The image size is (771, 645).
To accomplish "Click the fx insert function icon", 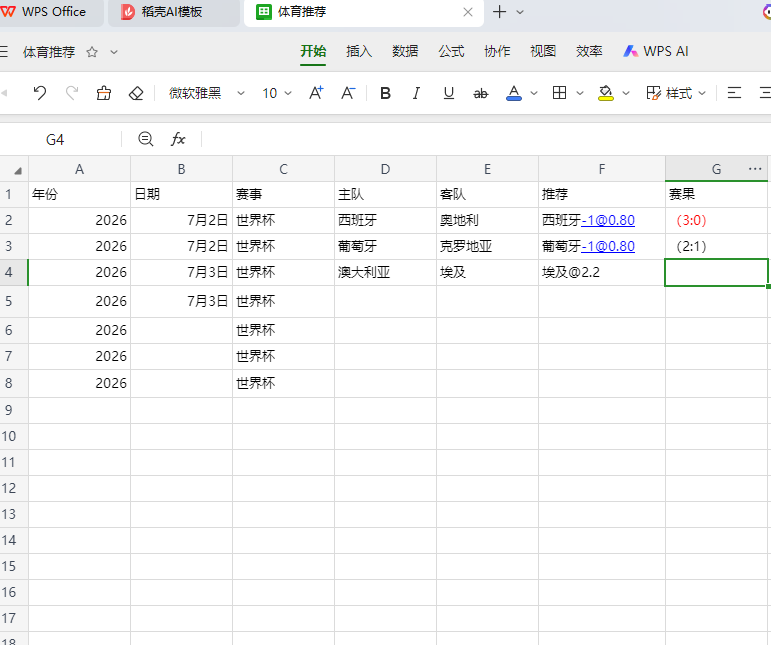I will point(178,139).
